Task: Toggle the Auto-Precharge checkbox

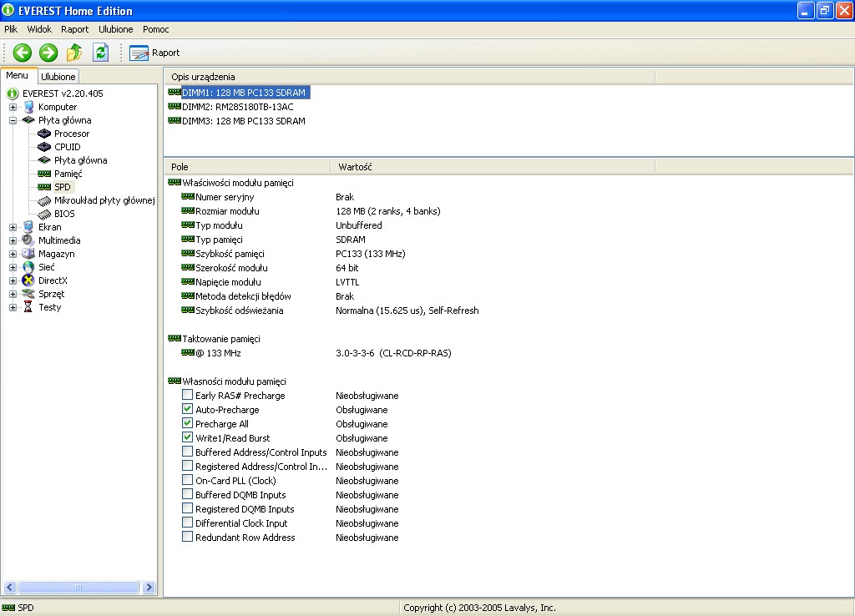Action: (187, 409)
